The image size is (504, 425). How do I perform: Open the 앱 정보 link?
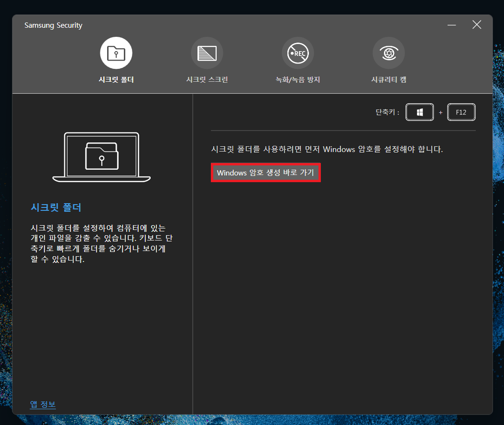point(43,404)
